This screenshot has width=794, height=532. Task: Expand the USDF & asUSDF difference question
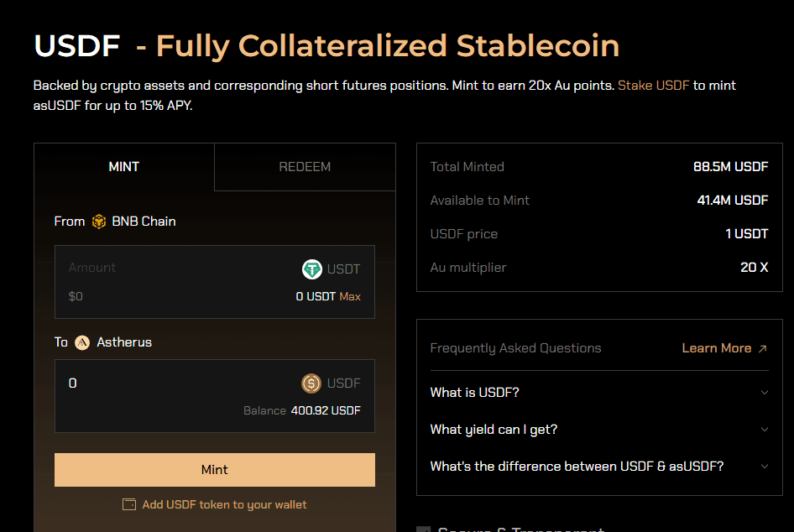764,467
